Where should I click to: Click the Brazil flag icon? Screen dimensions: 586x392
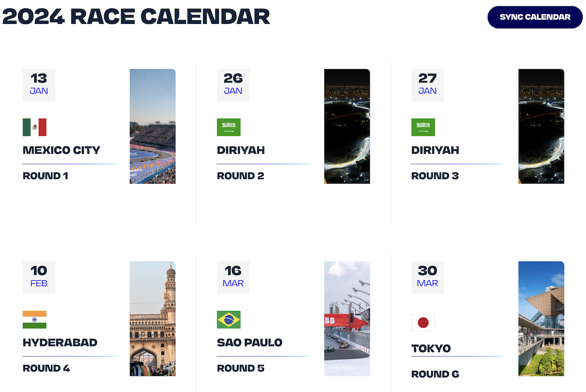229,320
